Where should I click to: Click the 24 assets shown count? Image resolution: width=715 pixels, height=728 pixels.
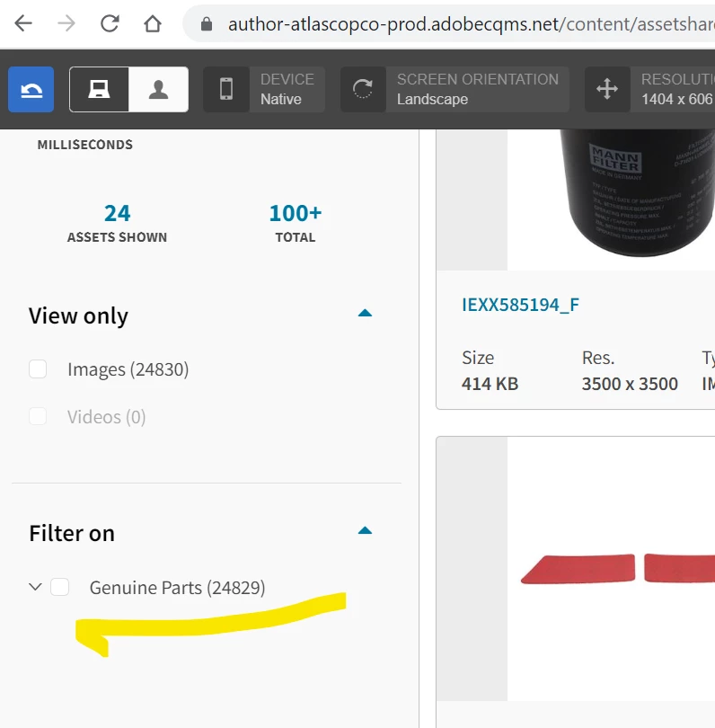point(117,214)
